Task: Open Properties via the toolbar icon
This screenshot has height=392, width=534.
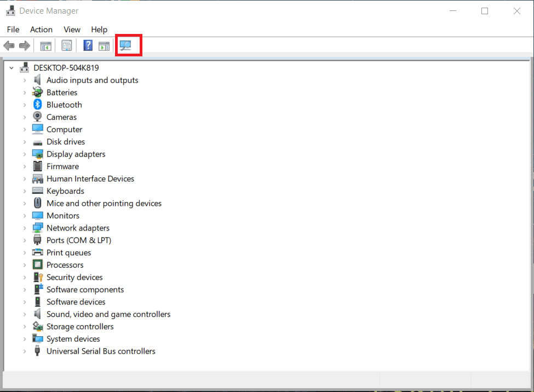Action: [x=67, y=45]
